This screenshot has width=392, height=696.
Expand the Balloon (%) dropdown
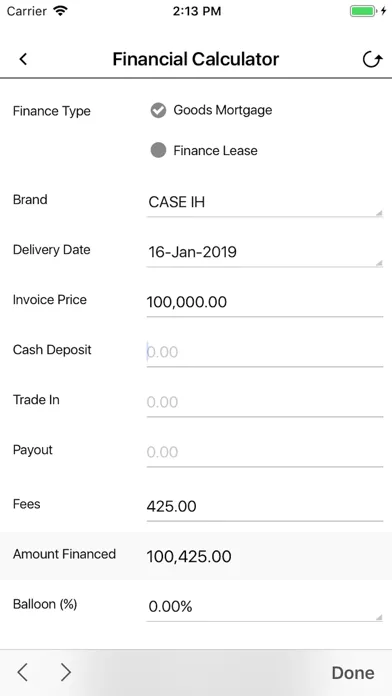click(265, 606)
